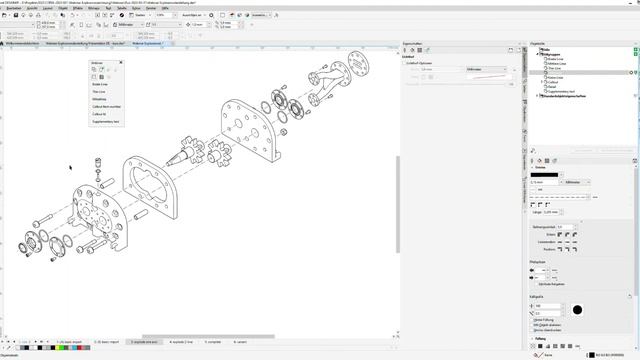Click the style tool icon below the styles tree
Viewport: 640px width, 360px height.
[x=533, y=151]
